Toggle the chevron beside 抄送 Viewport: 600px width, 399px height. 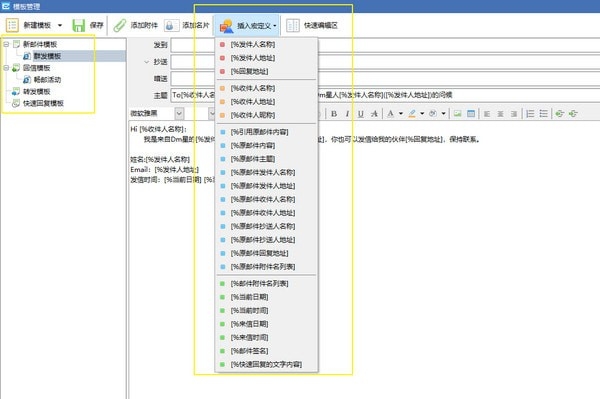147,62
